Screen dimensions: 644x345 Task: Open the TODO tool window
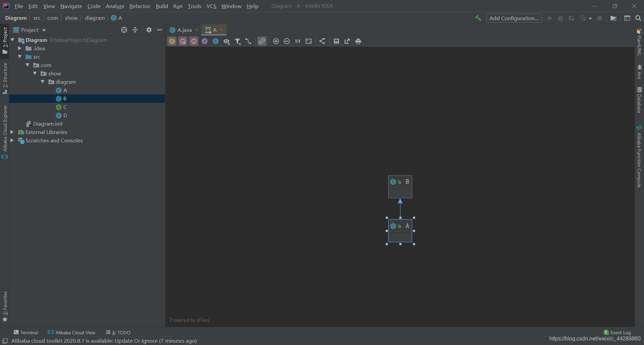point(118,332)
